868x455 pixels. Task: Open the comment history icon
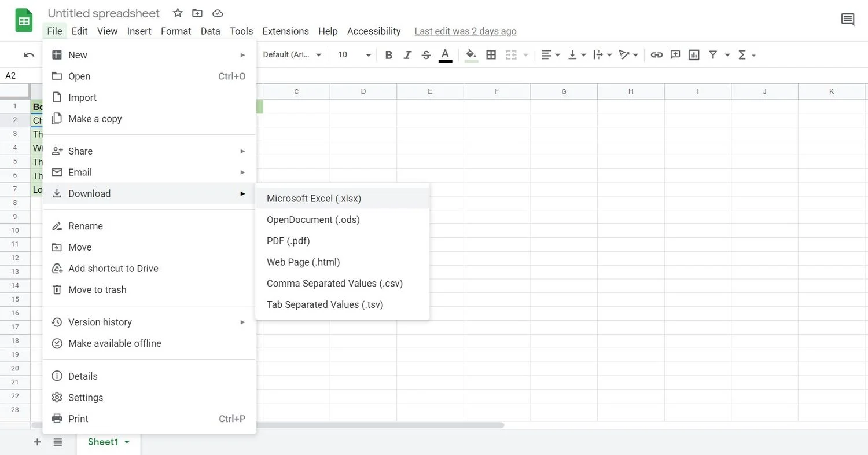coord(847,20)
